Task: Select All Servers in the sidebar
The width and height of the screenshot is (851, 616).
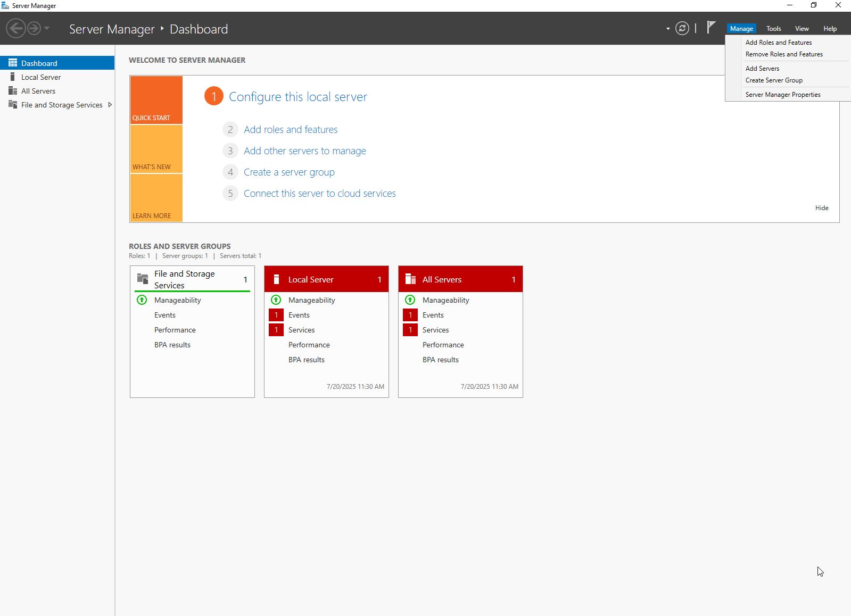Action: coord(38,91)
